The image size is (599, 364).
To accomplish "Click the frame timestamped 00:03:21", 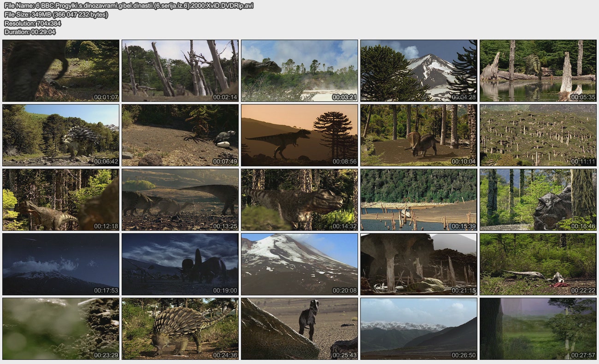I will click(x=299, y=70).
